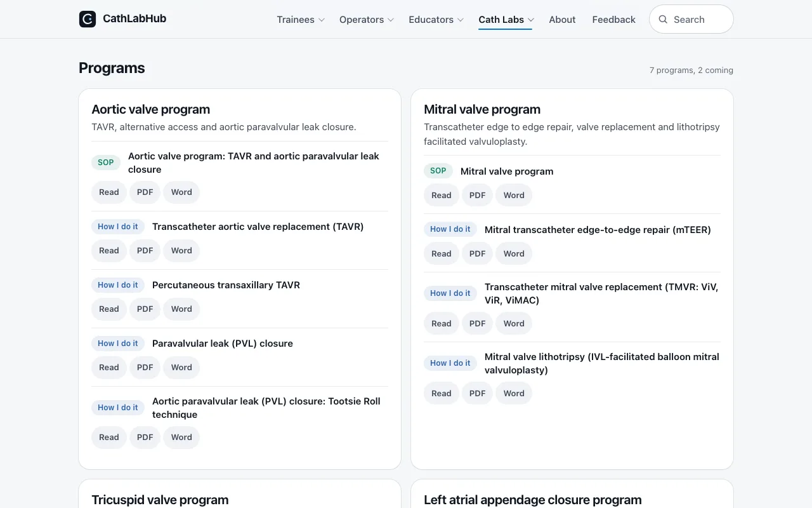Click the Tricuspid valve program heading
812x508 pixels.
tap(160, 500)
